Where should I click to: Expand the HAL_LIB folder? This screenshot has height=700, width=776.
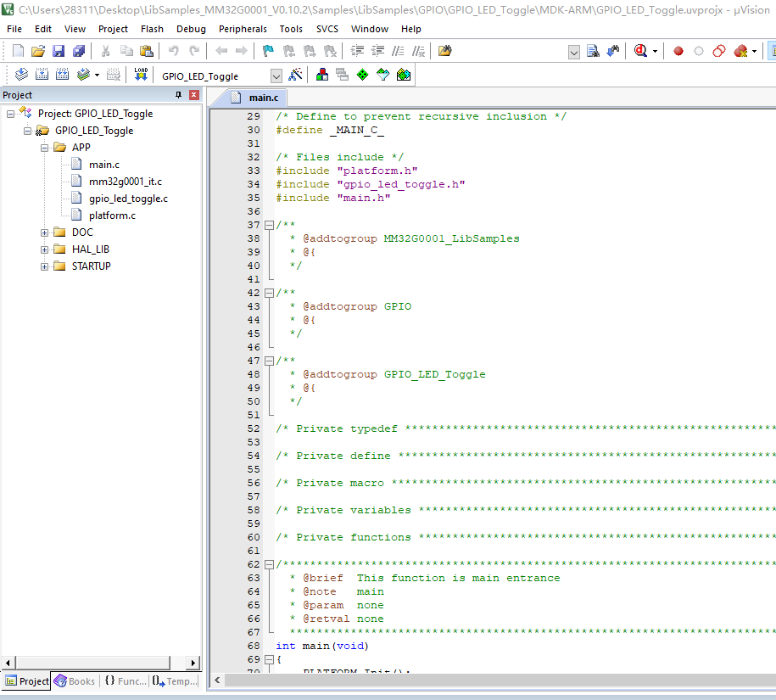pos(44,249)
